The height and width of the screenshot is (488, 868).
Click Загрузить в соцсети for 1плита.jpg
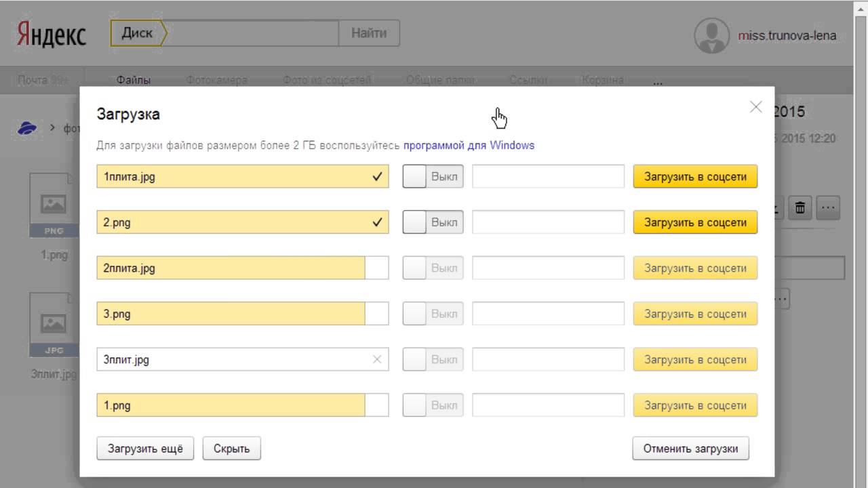coord(695,177)
